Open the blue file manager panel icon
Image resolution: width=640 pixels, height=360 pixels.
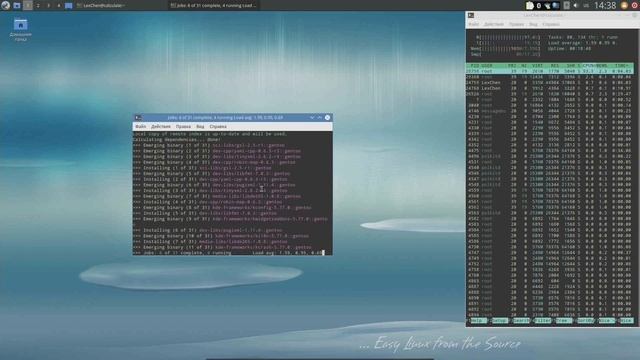pos(69,5)
